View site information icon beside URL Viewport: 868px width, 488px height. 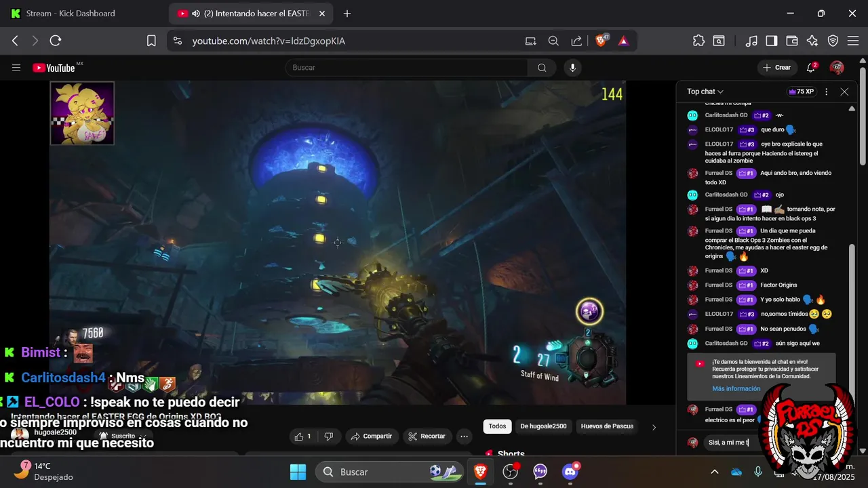pyautogui.click(x=178, y=41)
